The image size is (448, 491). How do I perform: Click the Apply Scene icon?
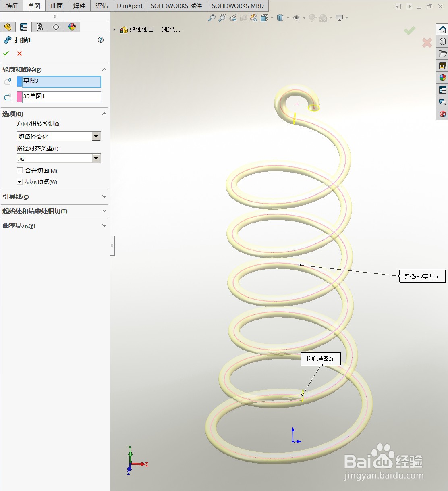point(323,18)
